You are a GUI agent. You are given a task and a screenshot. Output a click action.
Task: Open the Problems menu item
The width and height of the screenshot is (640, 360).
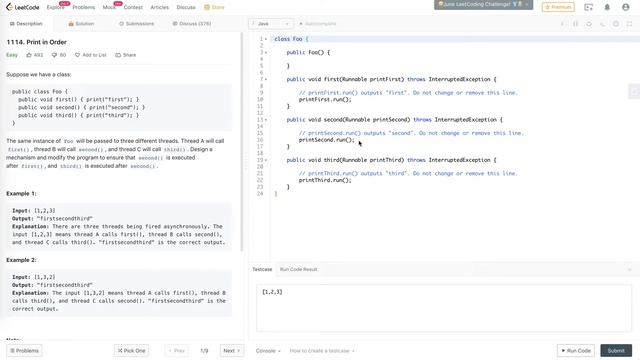click(84, 7)
